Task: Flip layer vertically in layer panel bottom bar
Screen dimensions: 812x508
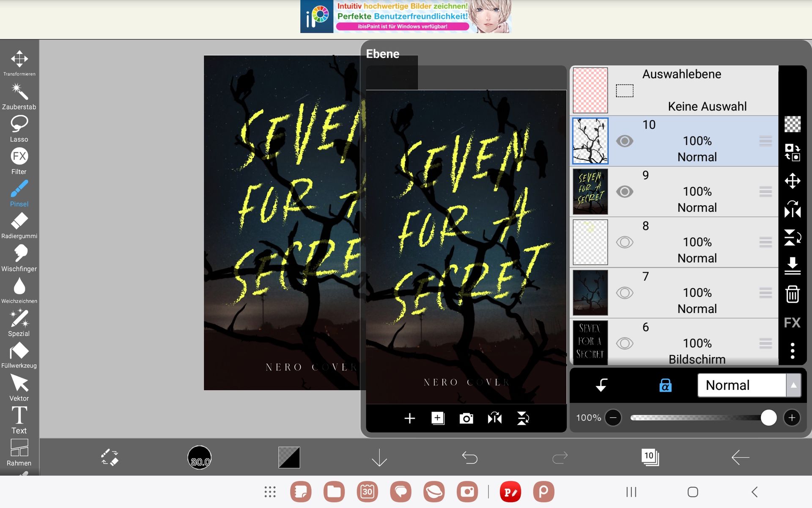Action: pos(523,419)
